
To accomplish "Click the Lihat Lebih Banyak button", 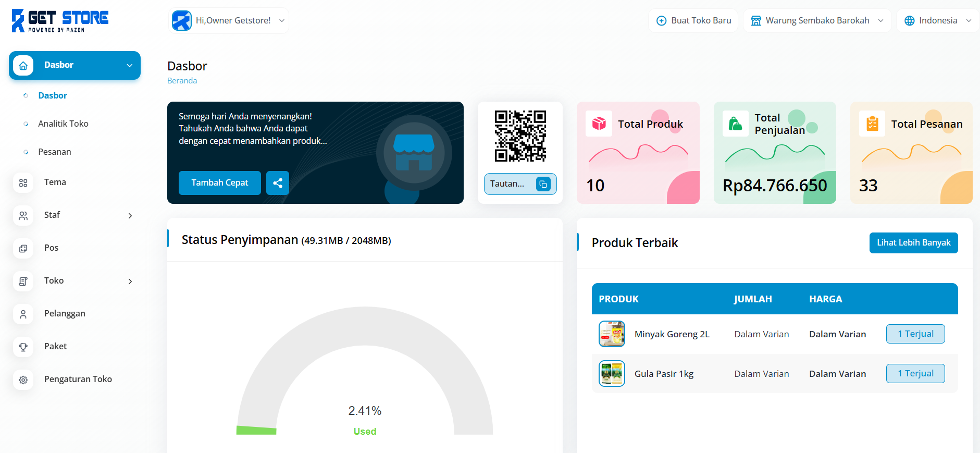I will 913,243.
